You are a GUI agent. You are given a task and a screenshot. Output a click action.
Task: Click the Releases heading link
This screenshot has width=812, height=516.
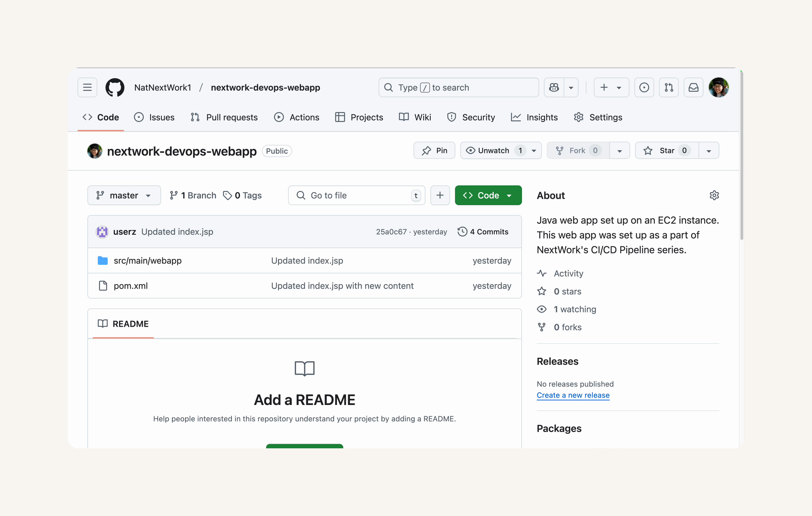(x=558, y=361)
